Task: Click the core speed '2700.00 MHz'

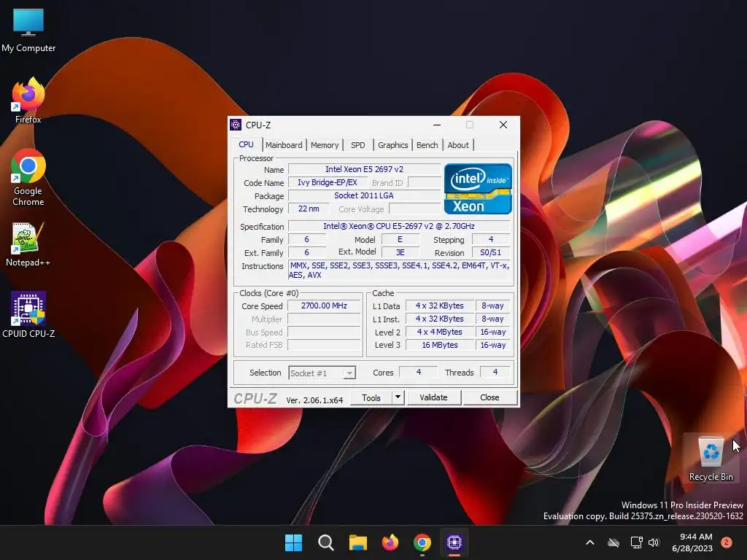Action: pos(324,306)
